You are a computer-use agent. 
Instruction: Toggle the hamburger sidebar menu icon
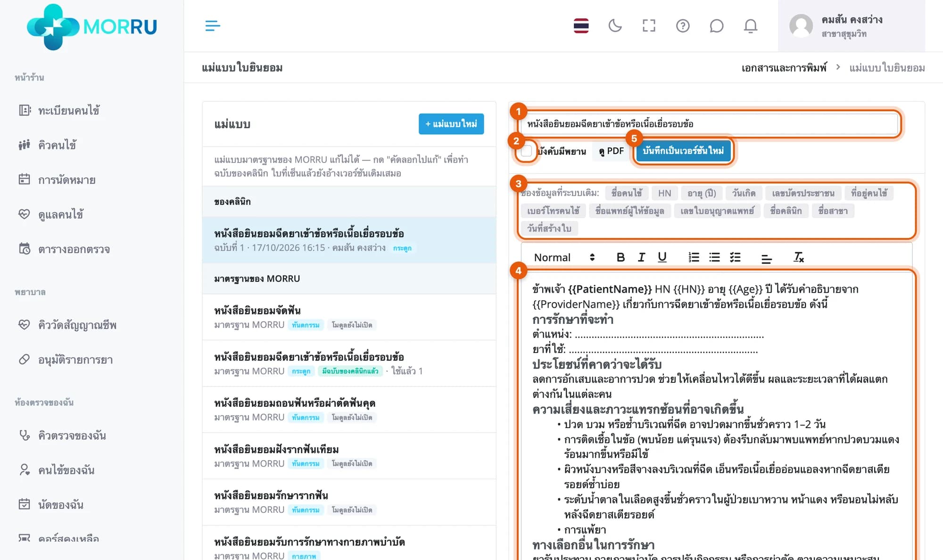(x=213, y=25)
